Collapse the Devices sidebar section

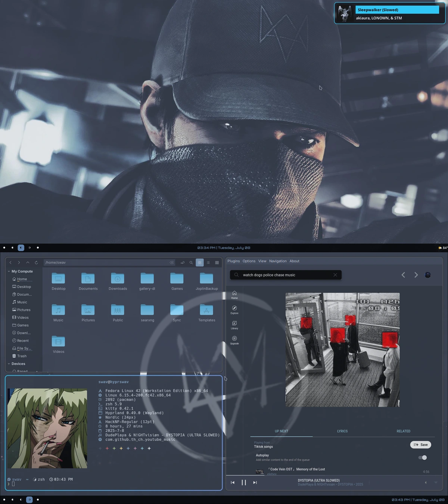click(x=9, y=364)
